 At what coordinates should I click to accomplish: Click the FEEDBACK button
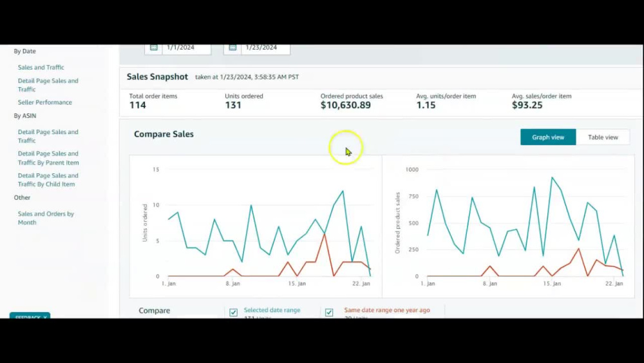[30, 316]
